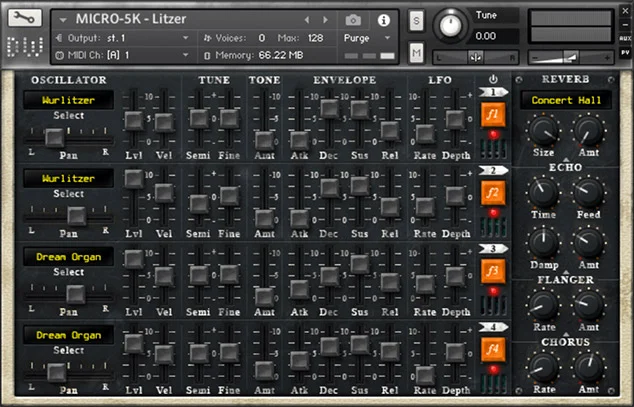Image resolution: width=634 pixels, height=407 pixels.
Task: Click the Echo Feed knob
Action: click(588, 193)
